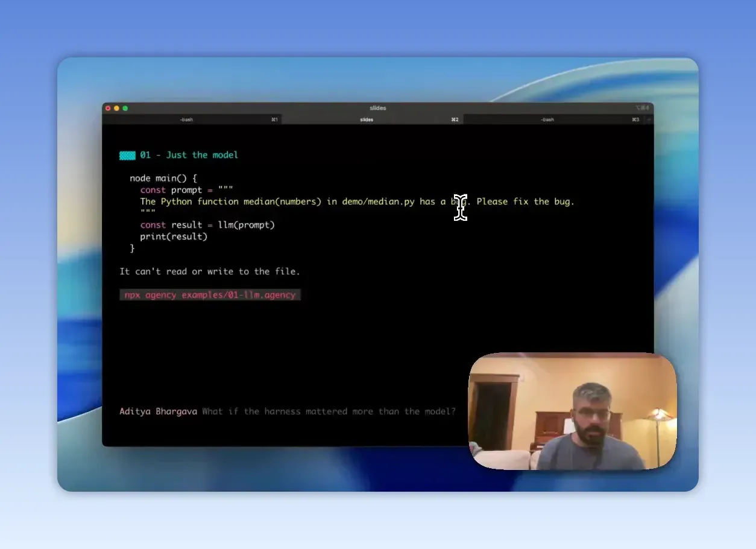Image resolution: width=756 pixels, height=549 pixels.
Task: Close the slides terminal window
Action: point(108,109)
